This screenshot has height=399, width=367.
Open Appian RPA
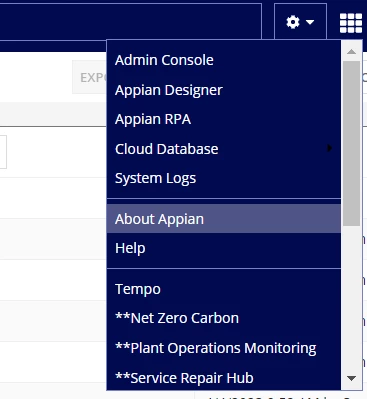tap(224, 119)
